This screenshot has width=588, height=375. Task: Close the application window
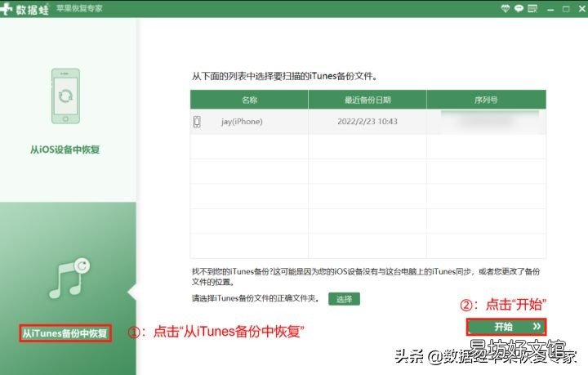pos(582,9)
